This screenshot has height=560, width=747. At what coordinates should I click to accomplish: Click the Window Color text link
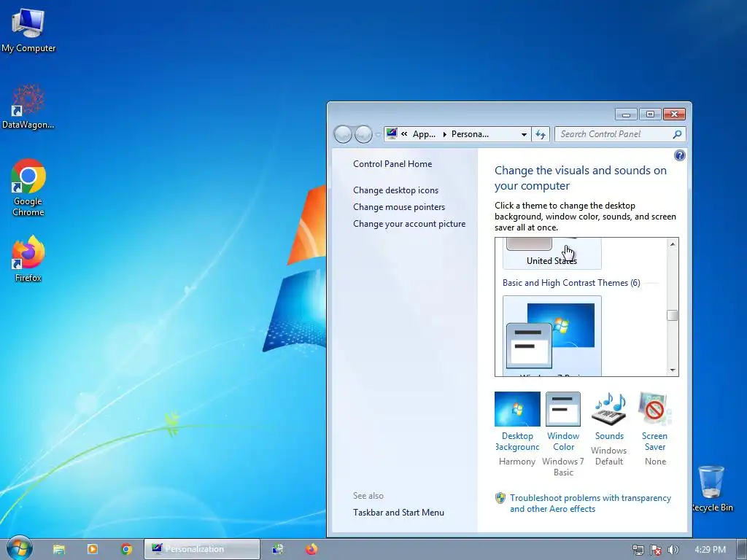[x=563, y=441]
